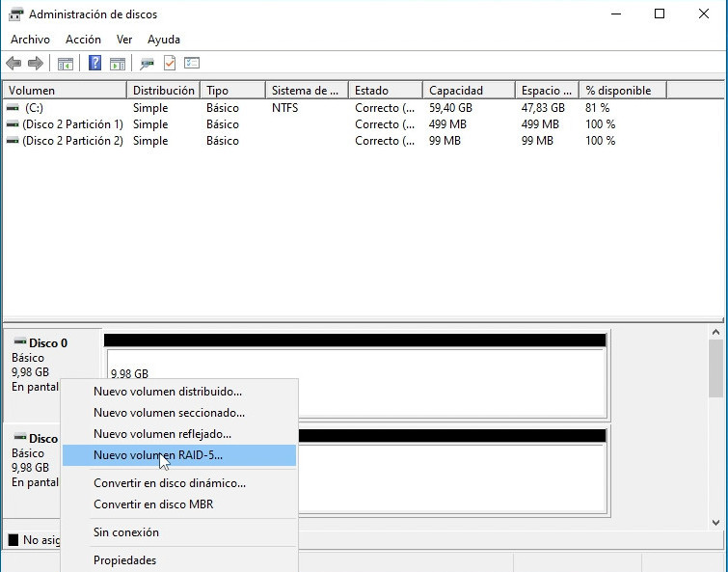Click the checkmark sheet toolbar icon
Image resolution: width=728 pixels, height=572 pixels.
170,64
